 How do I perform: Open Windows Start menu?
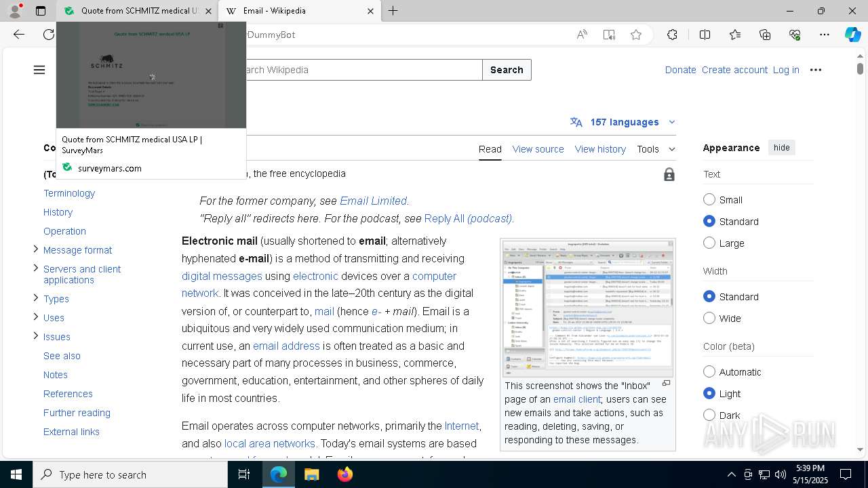point(16,474)
